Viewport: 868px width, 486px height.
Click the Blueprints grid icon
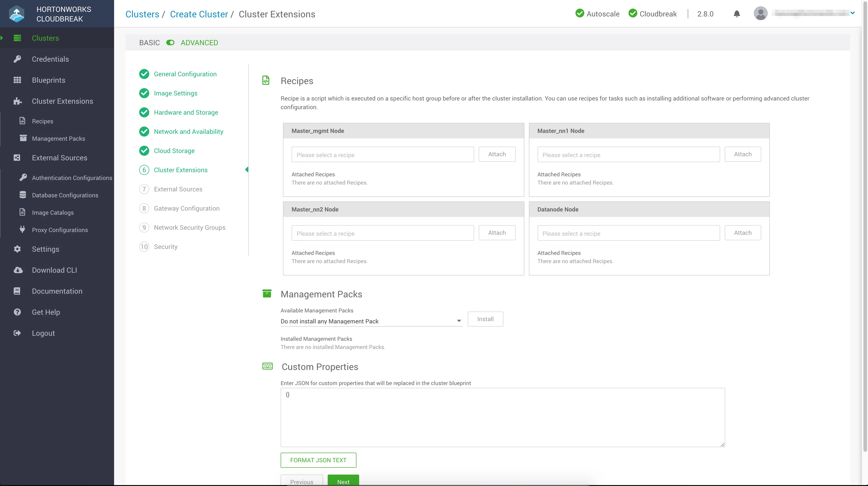(17, 80)
